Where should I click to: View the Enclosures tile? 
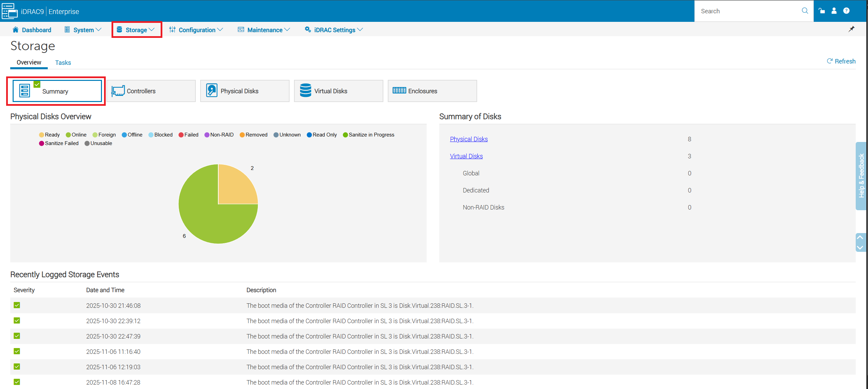(432, 91)
